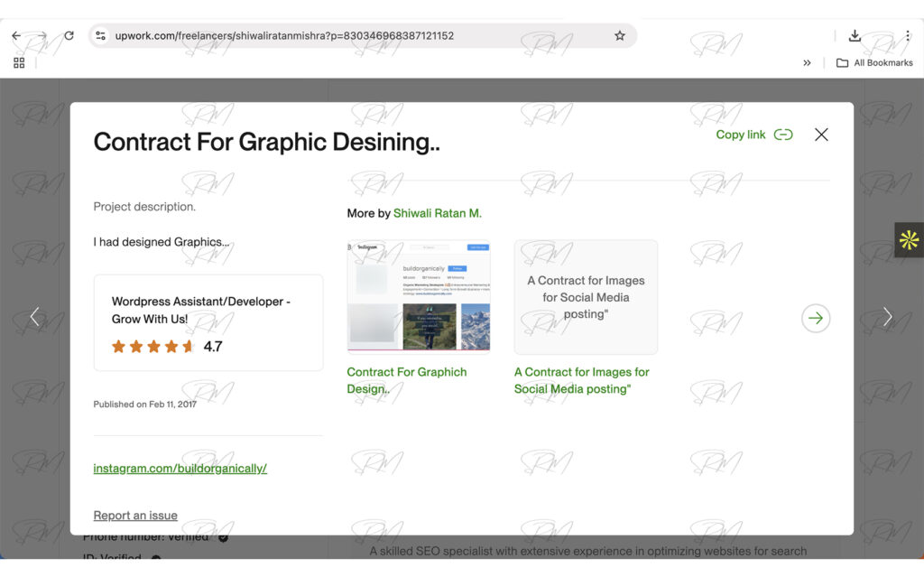Close the project dialog with X

(821, 135)
